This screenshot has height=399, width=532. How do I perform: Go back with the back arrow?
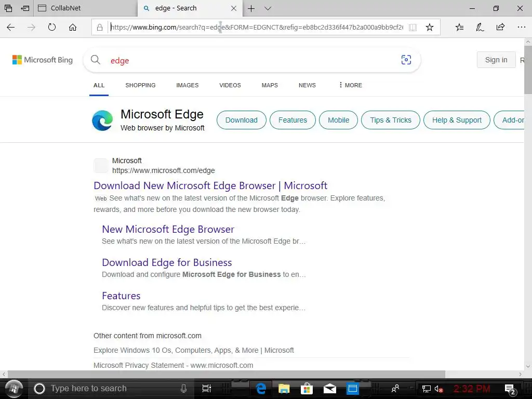coord(11,27)
